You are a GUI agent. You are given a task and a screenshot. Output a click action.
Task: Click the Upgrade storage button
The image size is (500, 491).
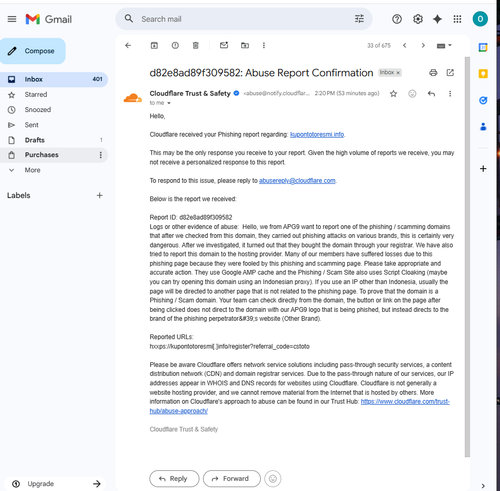(x=55, y=484)
